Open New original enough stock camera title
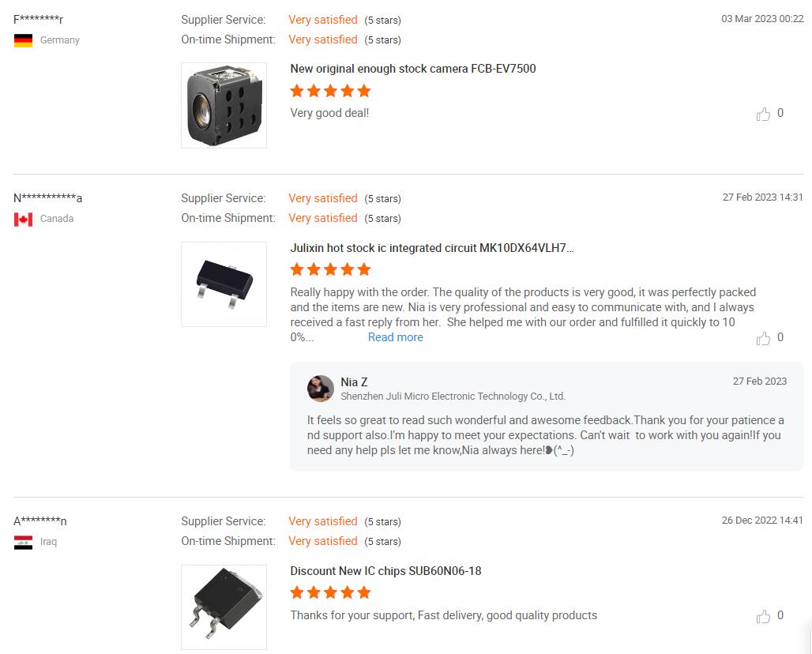812x654 pixels. (x=412, y=69)
